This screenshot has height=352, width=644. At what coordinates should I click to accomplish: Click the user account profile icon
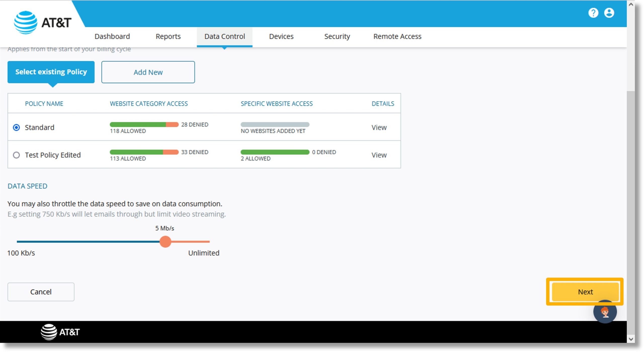tap(609, 13)
